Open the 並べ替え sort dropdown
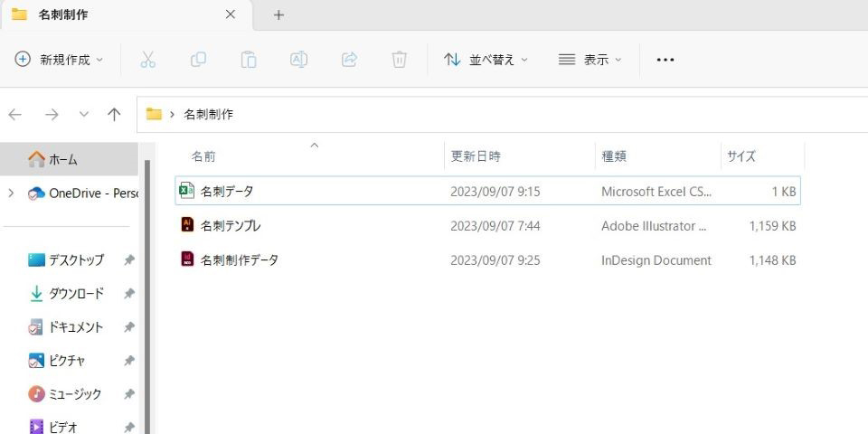This screenshot has height=434, width=868. tap(486, 60)
